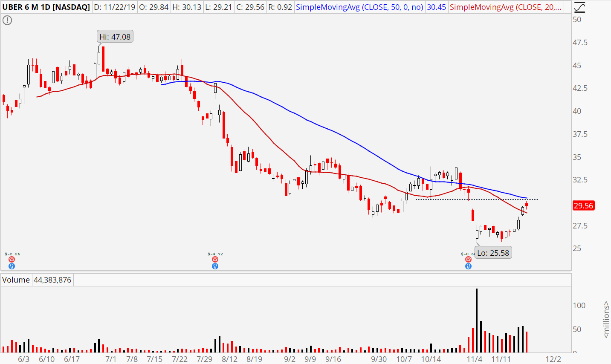Click the 7/22 date on time axis
This screenshot has height=364, width=611.
(x=180, y=359)
